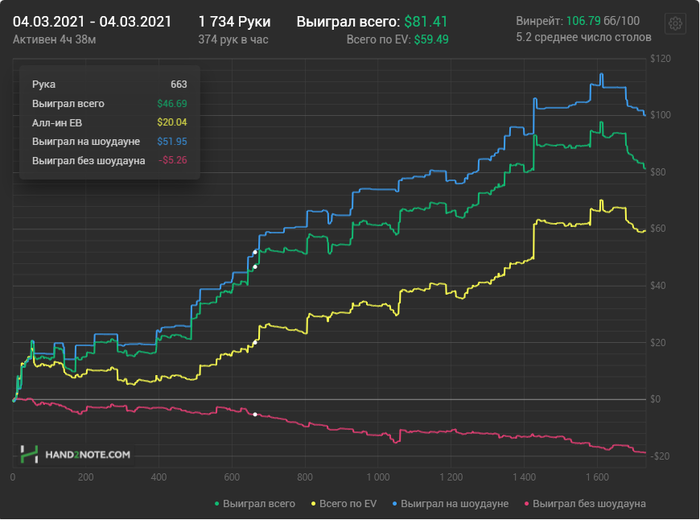Click the tooltip hand number 663
The height and width of the screenshot is (520, 700).
pos(179,84)
